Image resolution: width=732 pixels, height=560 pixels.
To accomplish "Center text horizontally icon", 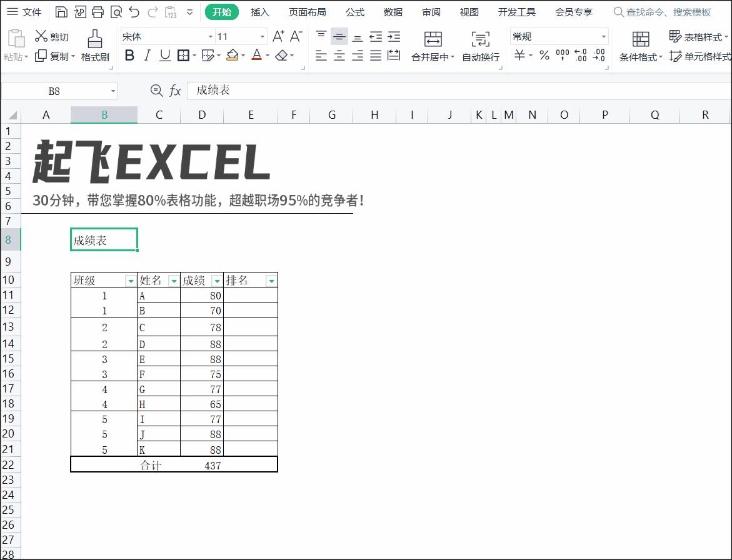I will [339, 56].
